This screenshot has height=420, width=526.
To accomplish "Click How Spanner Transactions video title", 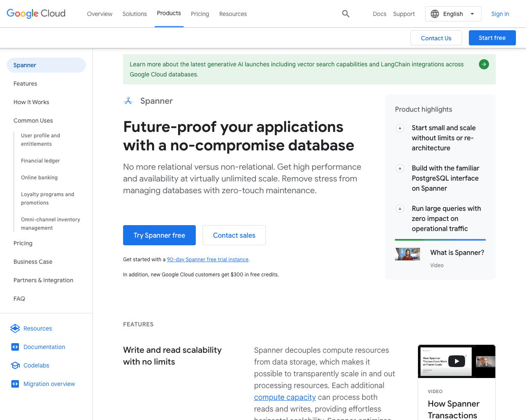I will pyautogui.click(x=453, y=409).
